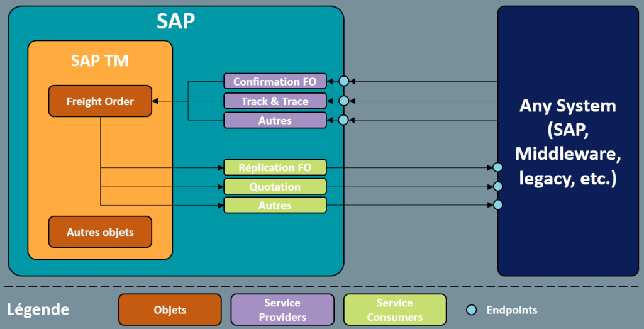Select the Confirmation FO service provider box
Viewport: 644px width, 329px height.
tap(275, 81)
